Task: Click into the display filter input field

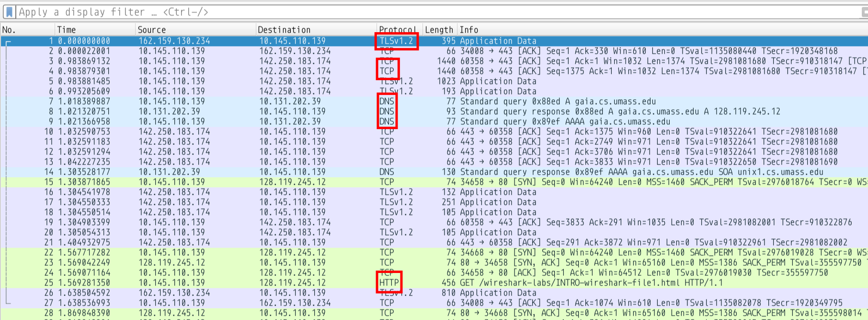Action: pos(431,12)
